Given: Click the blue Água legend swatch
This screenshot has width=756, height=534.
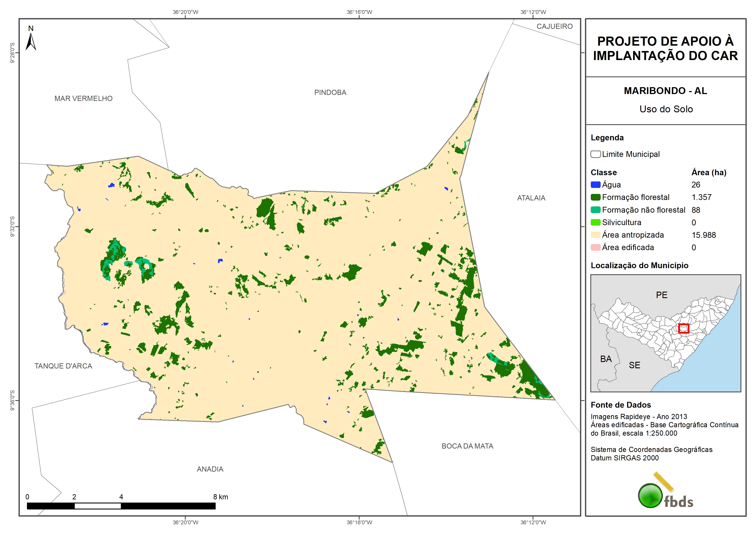Looking at the screenshot, I should coord(595,185).
